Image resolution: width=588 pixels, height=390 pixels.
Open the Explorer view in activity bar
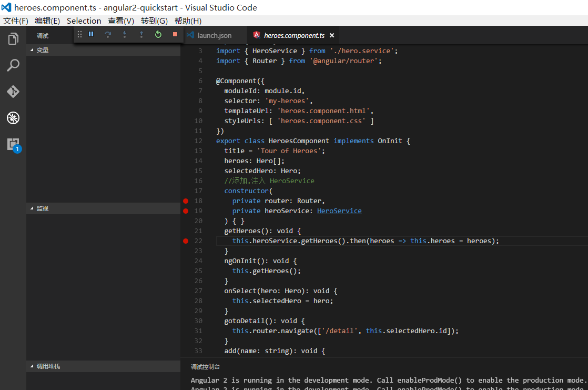pos(13,38)
